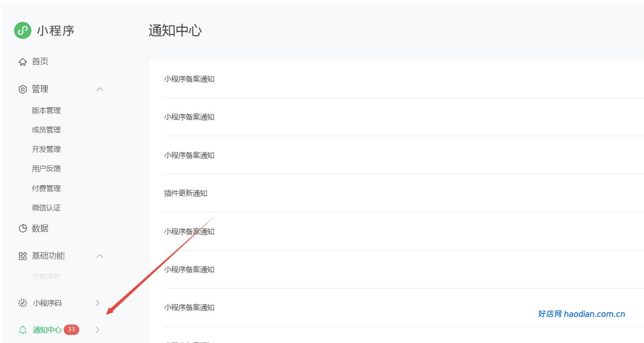
Task: Collapse the 管理 section chevron
Action: click(x=100, y=89)
